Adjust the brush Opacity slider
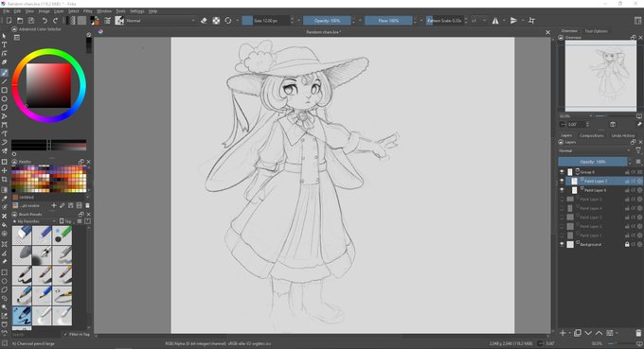The width and height of the screenshot is (644, 349). (327, 21)
